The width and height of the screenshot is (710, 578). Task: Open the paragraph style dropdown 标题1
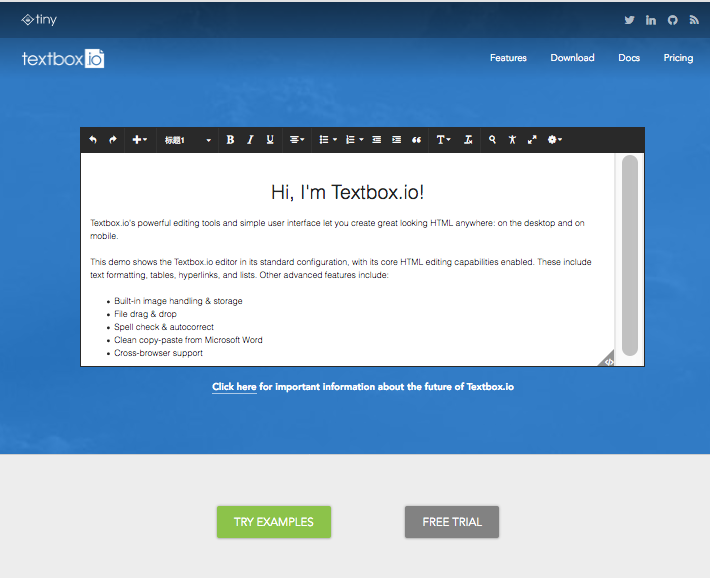[187, 140]
